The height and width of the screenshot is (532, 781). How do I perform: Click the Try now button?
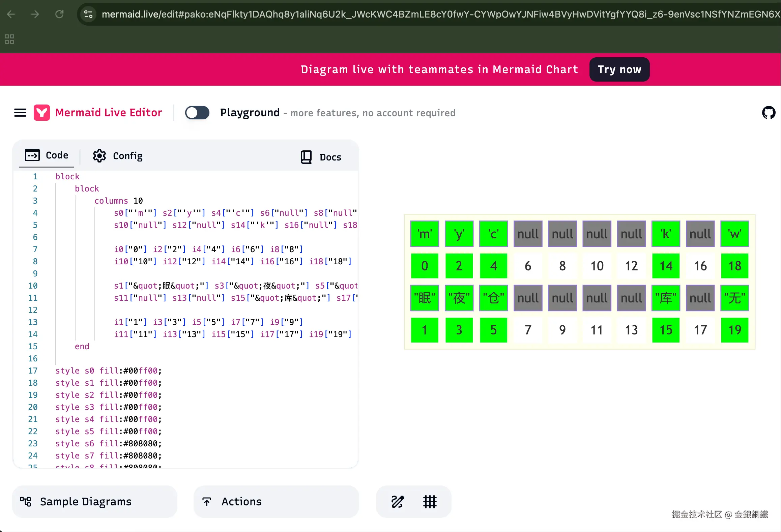(x=619, y=69)
